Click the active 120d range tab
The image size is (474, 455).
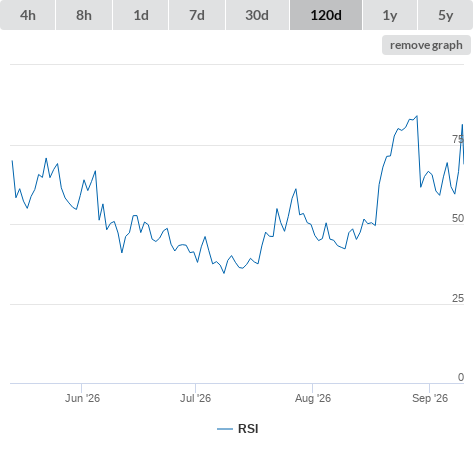(326, 15)
